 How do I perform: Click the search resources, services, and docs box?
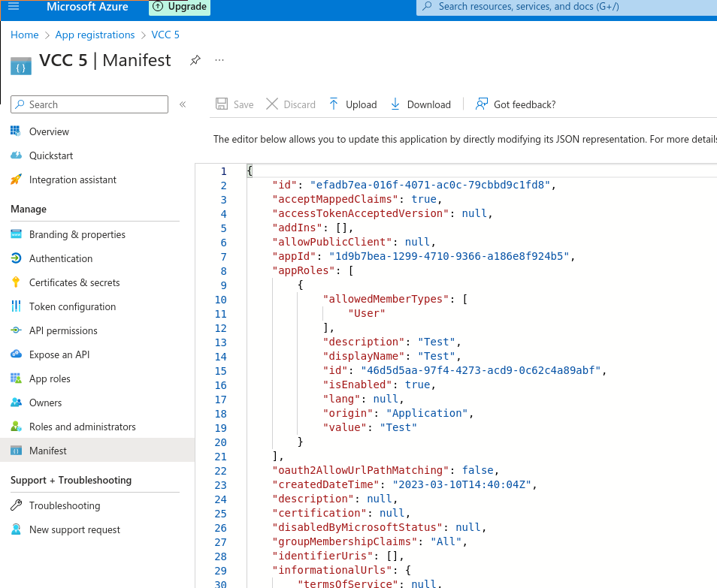(x=567, y=7)
